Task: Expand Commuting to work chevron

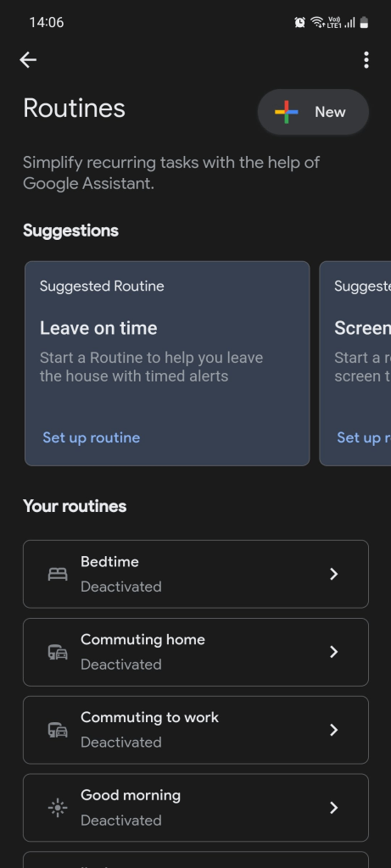Action: 333,730
